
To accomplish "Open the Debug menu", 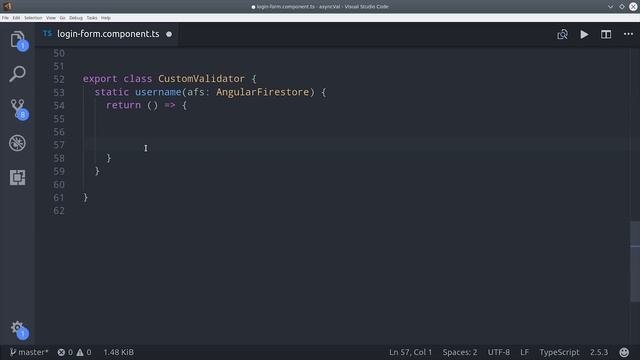I will coord(76,18).
